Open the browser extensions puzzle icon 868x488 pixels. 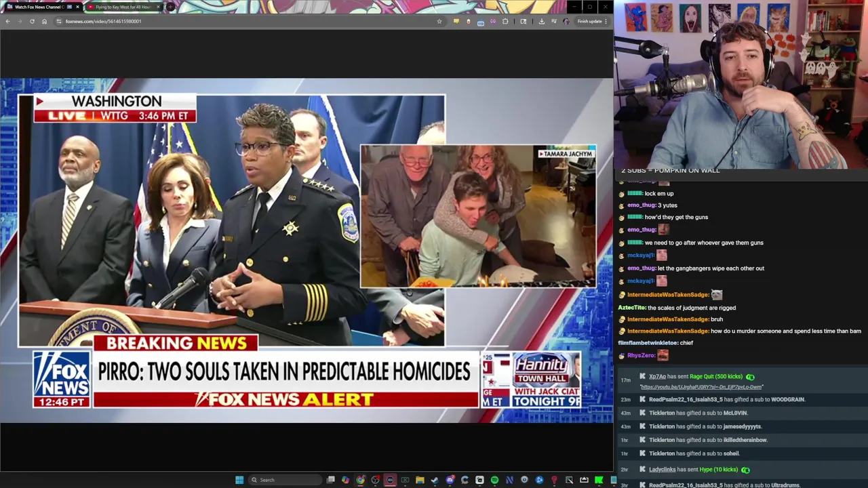pos(505,21)
